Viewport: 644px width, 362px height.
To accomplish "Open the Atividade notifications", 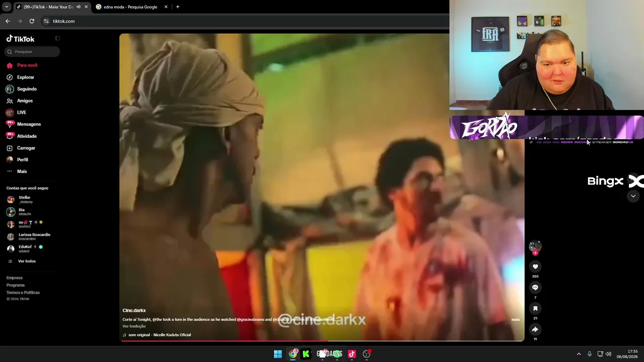I will pos(21,136).
